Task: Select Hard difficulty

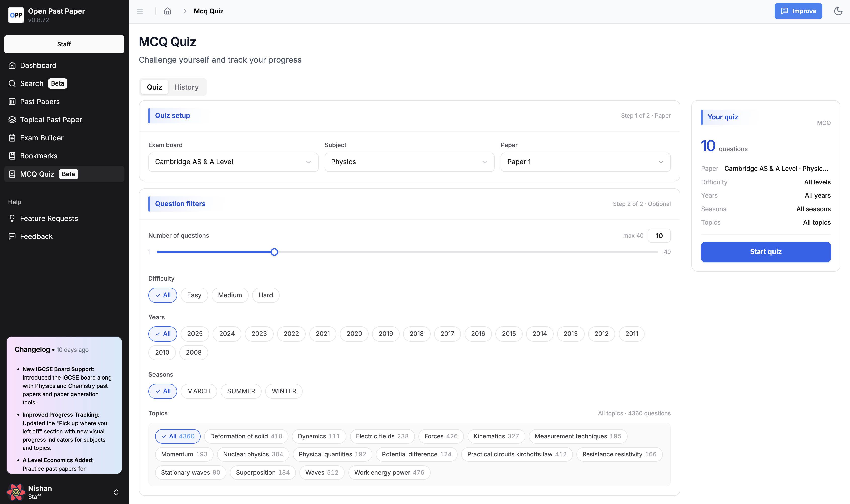Action: click(x=266, y=295)
